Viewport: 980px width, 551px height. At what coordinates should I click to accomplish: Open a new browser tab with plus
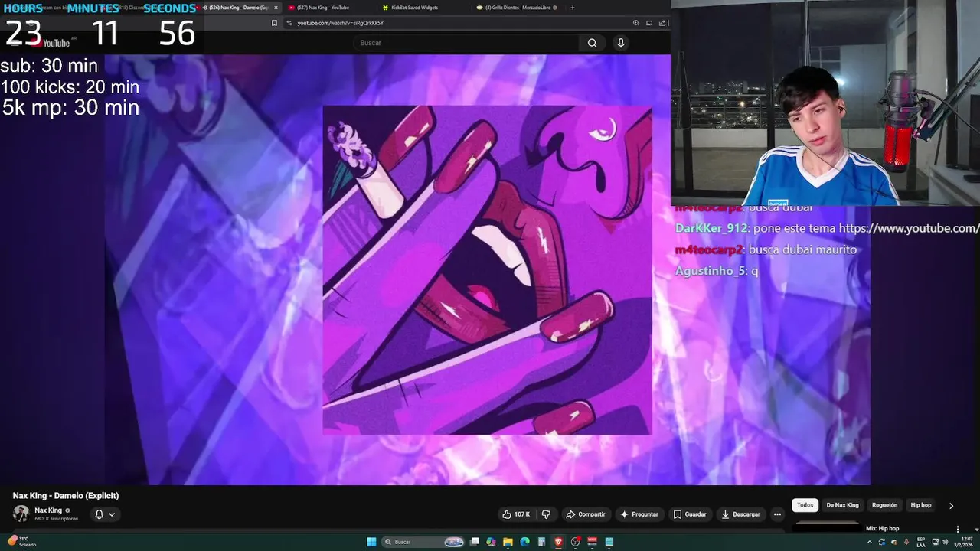coord(572,8)
